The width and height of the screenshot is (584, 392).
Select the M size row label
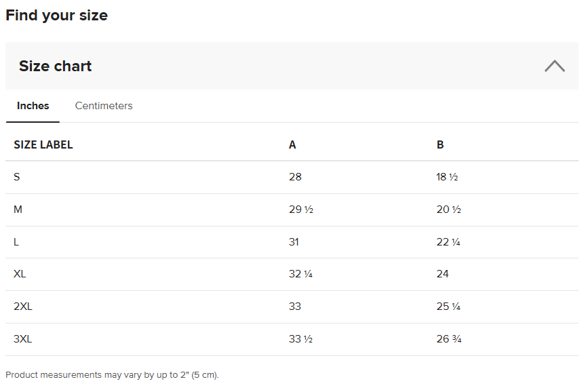(18, 209)
